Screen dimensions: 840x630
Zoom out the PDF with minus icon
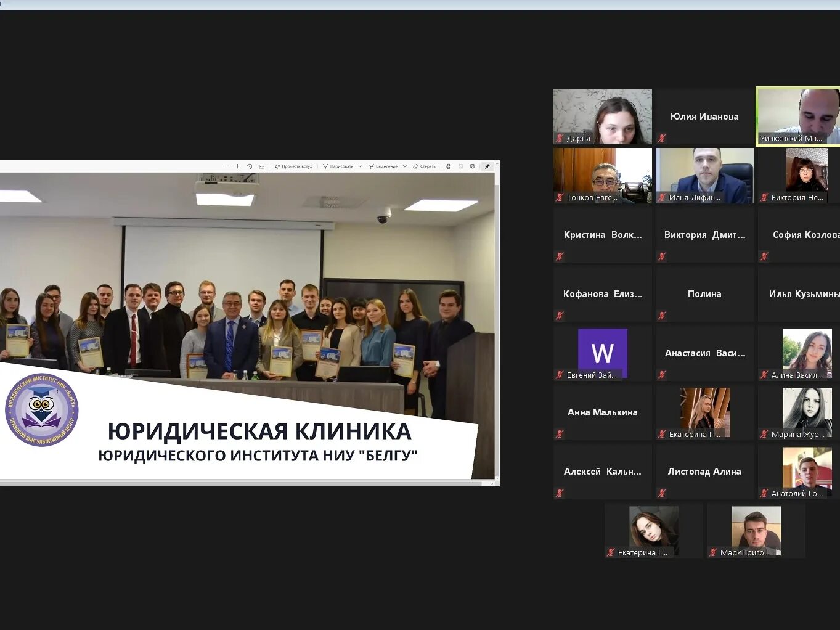coord(225,166)
